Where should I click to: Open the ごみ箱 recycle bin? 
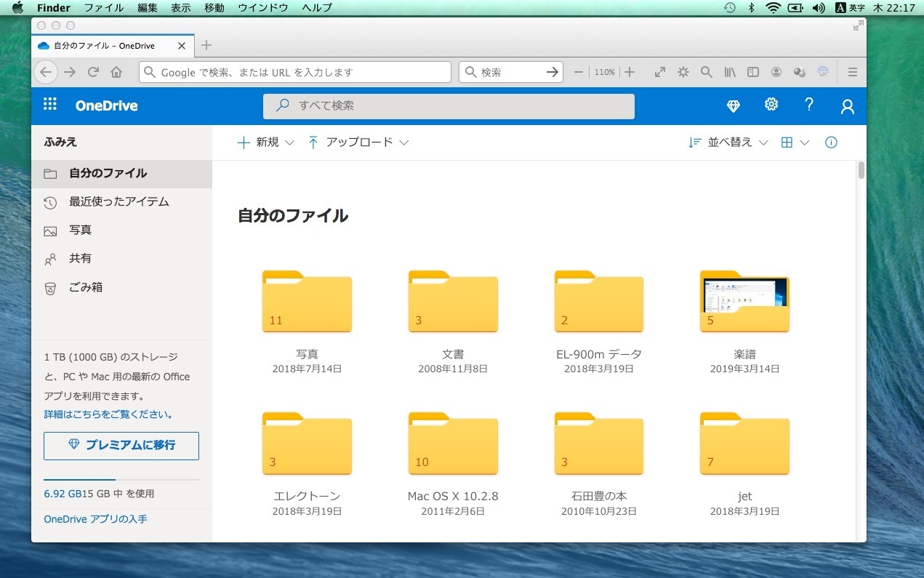[x=86, y=287]
